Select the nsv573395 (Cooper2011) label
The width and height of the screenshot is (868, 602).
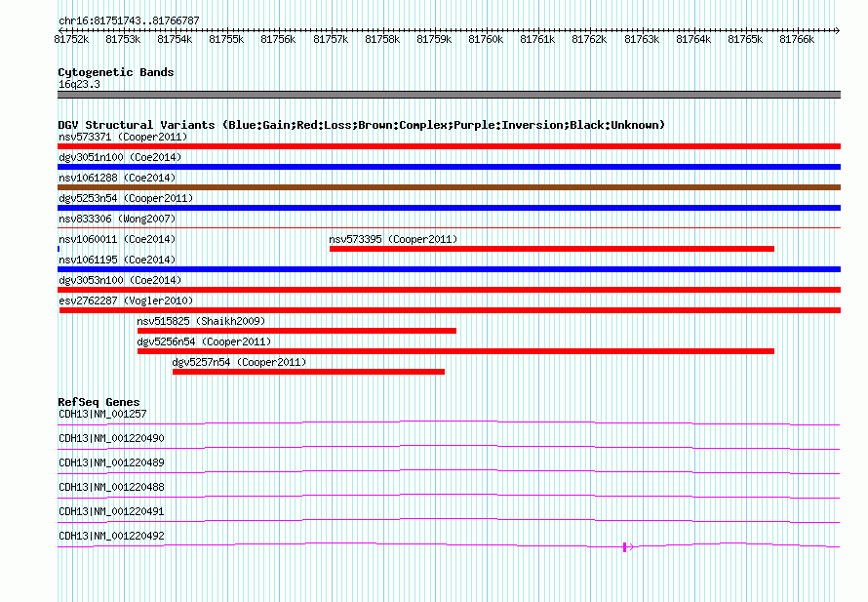pyautogui.click(x=393, y=239)
